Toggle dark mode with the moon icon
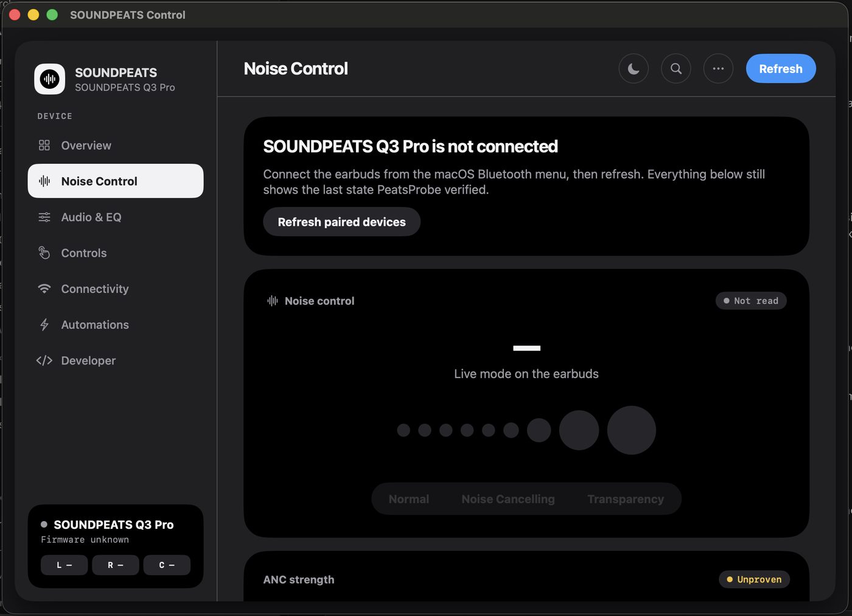The image size is (852, 616). 634,69
